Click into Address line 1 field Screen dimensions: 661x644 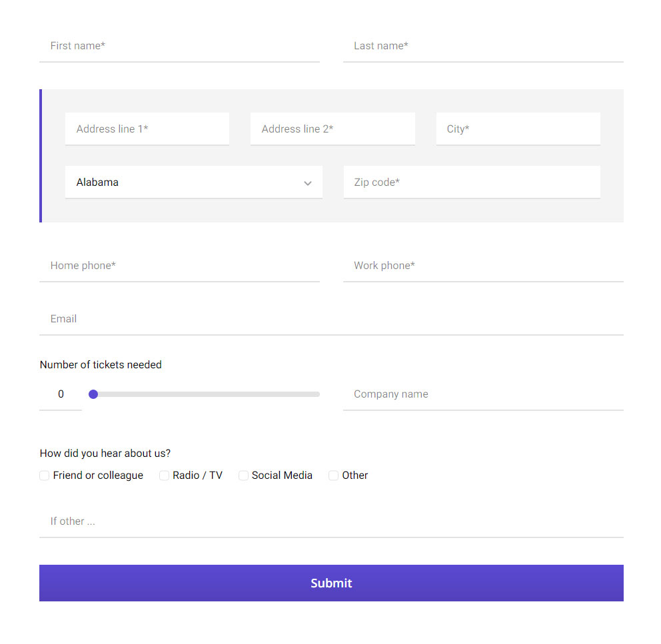(x=147, y=129)
